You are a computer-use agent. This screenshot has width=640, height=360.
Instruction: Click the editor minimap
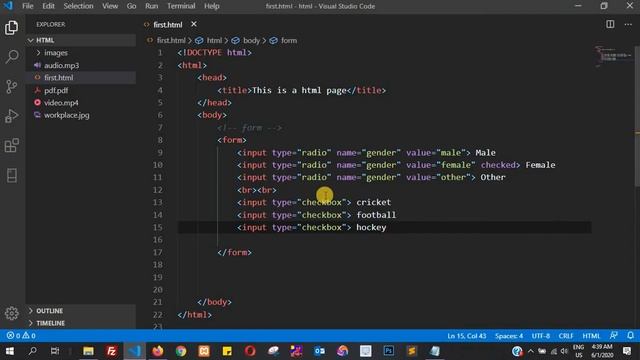click(613, 57)
